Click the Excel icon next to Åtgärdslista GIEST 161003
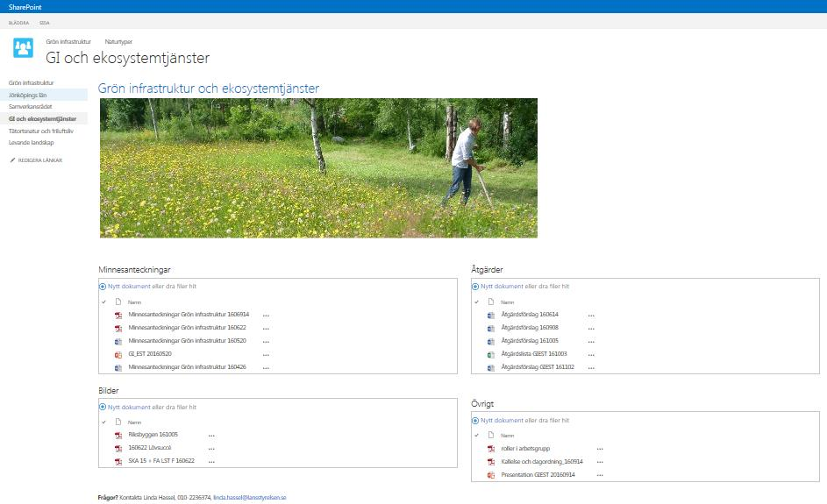Screen dimensions: 827x504 pos(490,354)
